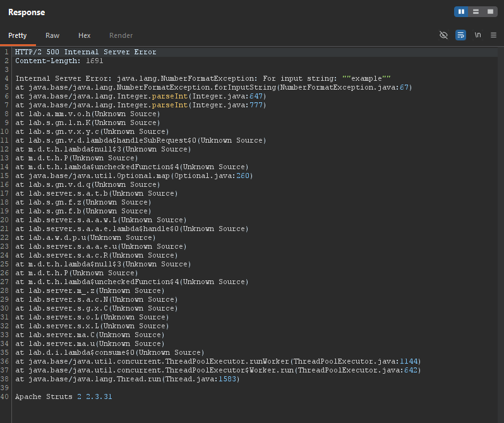
Task: Open the Render tab
Action: (121, 35)
